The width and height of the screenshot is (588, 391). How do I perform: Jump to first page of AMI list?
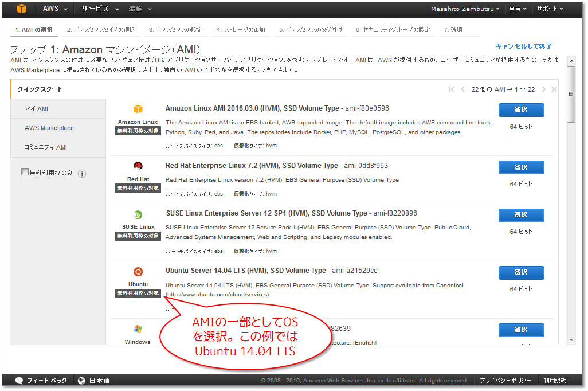tap(452, 89)
